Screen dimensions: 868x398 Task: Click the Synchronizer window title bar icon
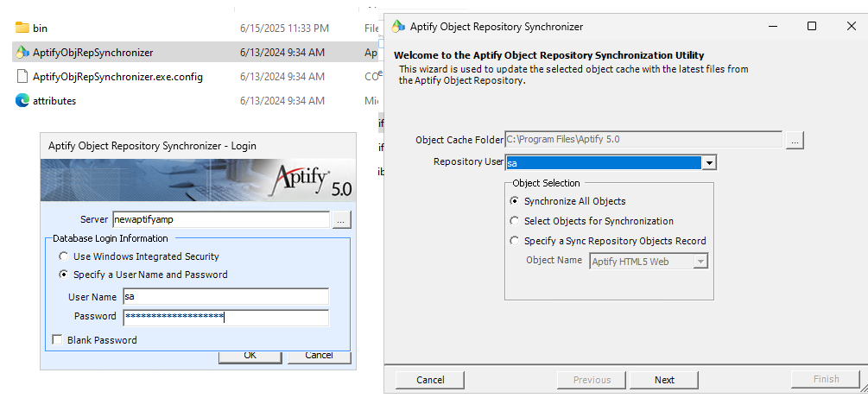(398, 26)
